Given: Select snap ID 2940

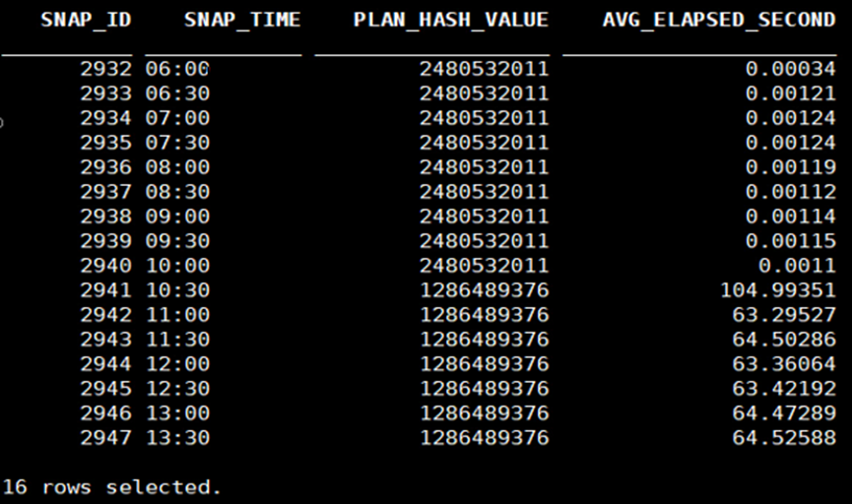Looking at the screenshot, I should click(106, 266).
